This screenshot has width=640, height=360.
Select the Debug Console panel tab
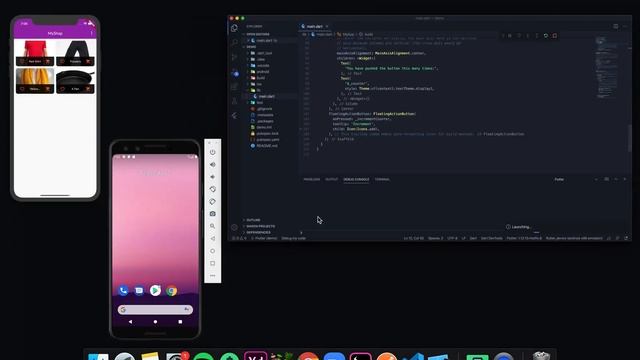point(356,180)
